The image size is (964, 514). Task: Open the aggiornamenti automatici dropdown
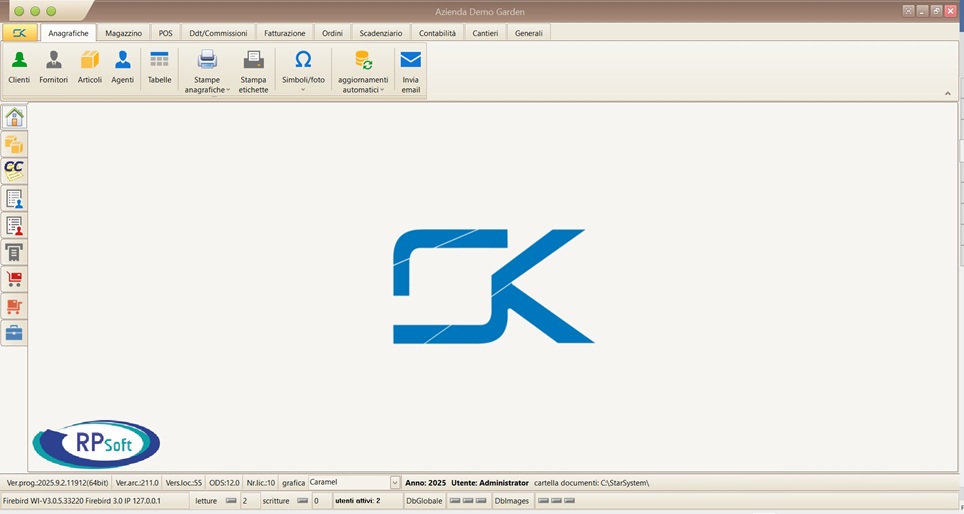361,90
